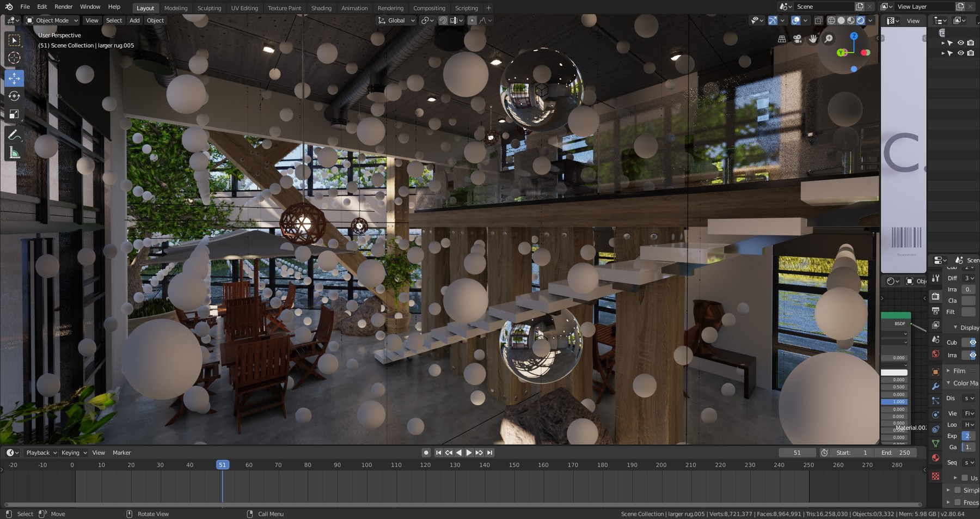Open the Render menu
Image resolution: width=980 pixels, height=519 pixels.
point(64,7)
